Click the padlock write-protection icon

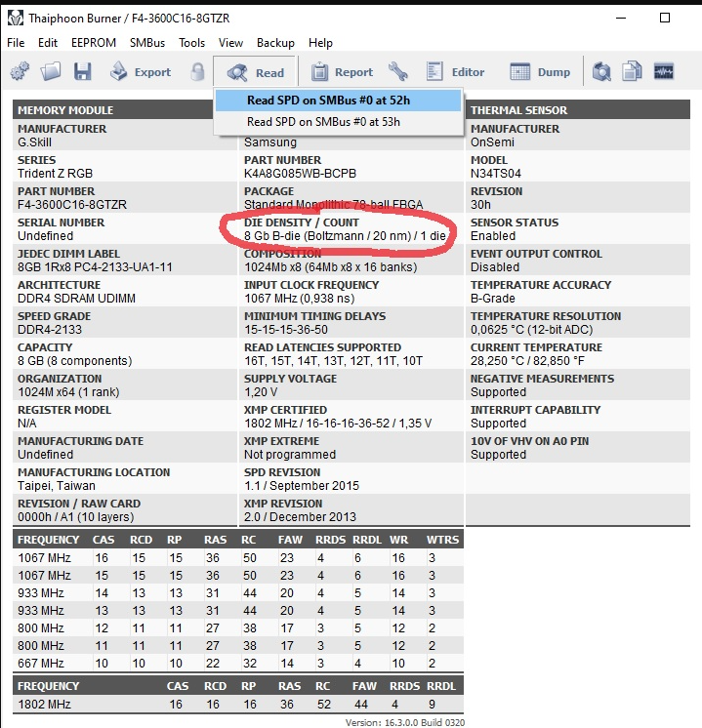[x=197, y=72]
